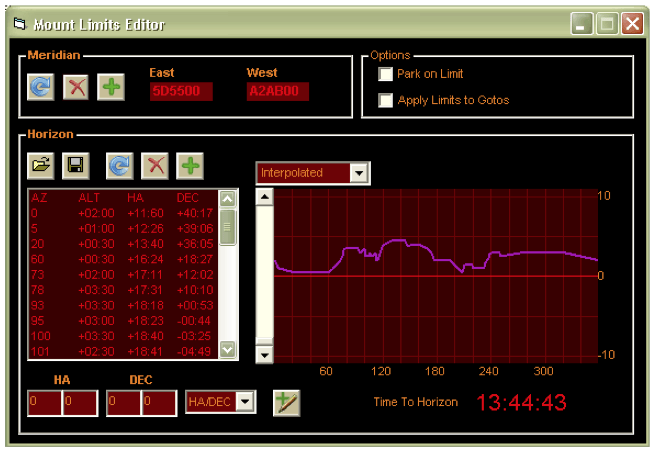Click the DEC column header in list

(188, 198)
